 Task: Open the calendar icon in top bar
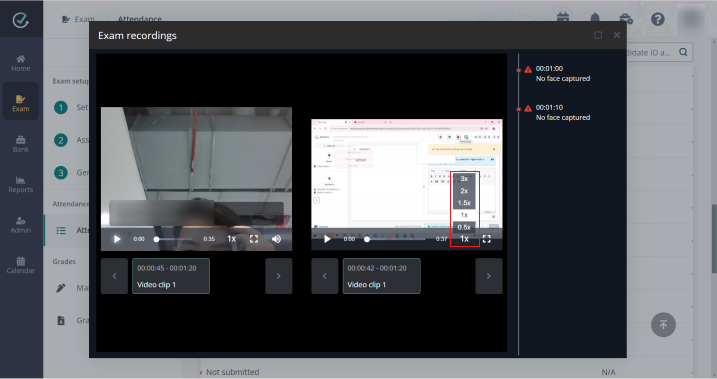point(563,18)
